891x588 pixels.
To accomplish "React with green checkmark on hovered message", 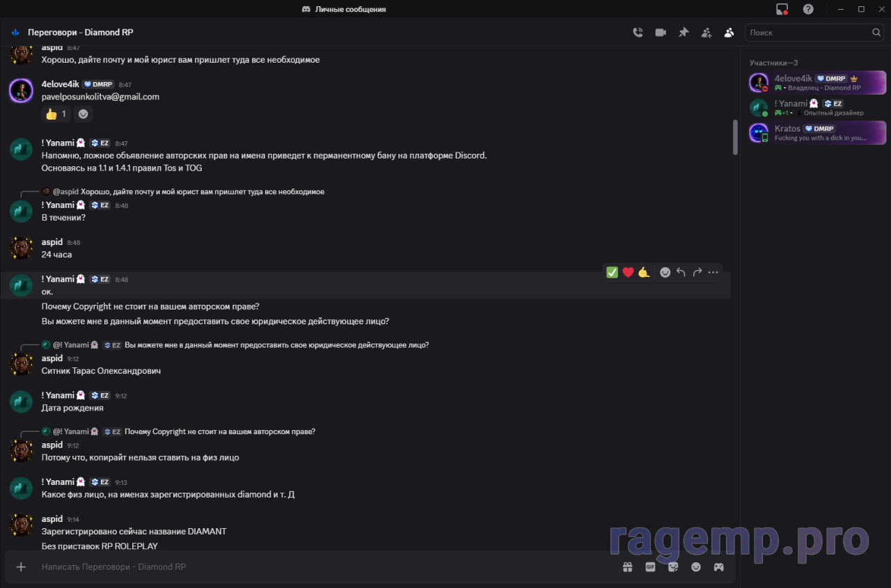I will coord(612,272).
